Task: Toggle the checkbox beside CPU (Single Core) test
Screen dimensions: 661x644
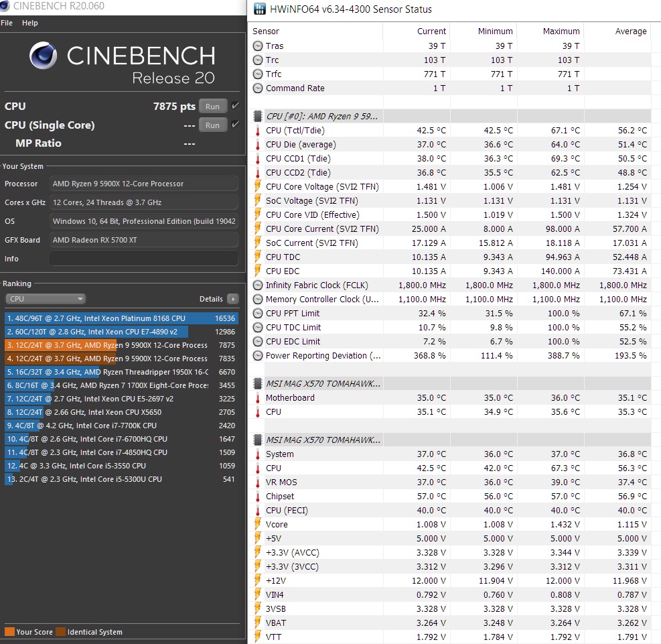Action: click(235, 124)
